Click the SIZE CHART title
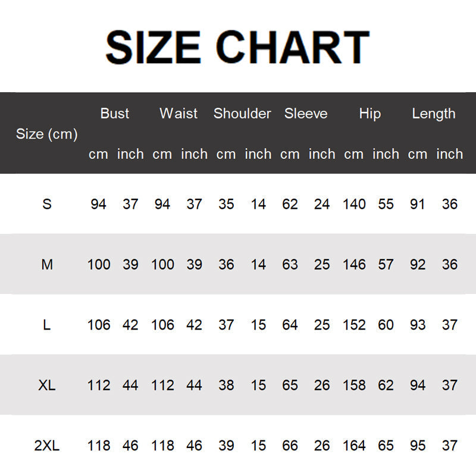Viewport: 476px width, 476px height. click(237, 48)
